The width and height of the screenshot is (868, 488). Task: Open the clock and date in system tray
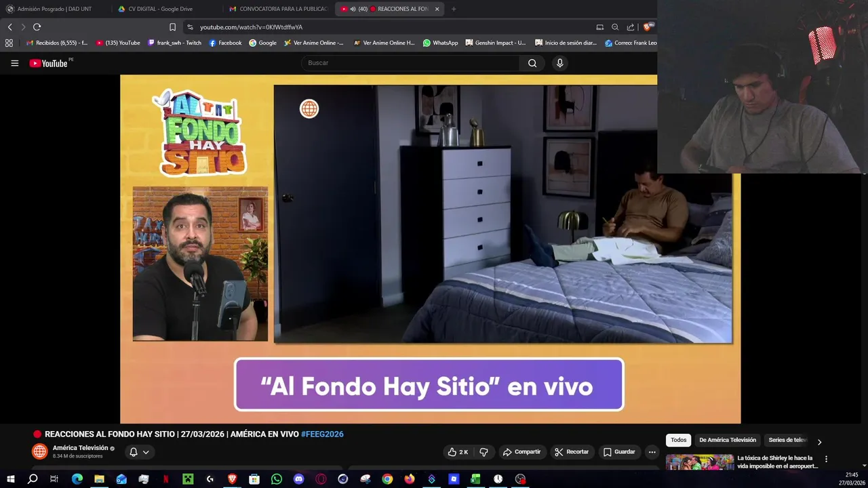click(x=852, y=479)
